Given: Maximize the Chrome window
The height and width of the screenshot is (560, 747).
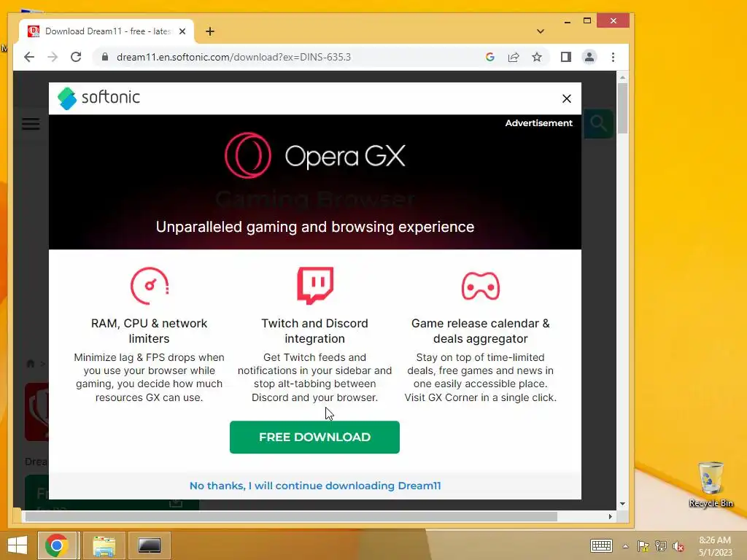Looking at the screenshot, I should point(587,21).
